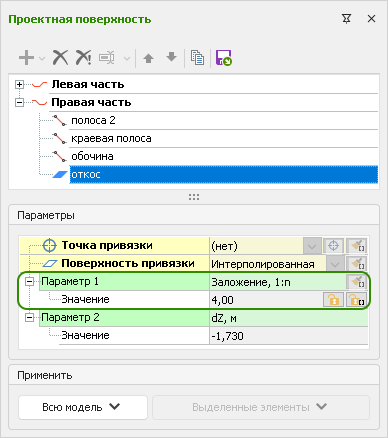
Task: Toggle the lock icon beside value 4,00
Action: point(333,300)
